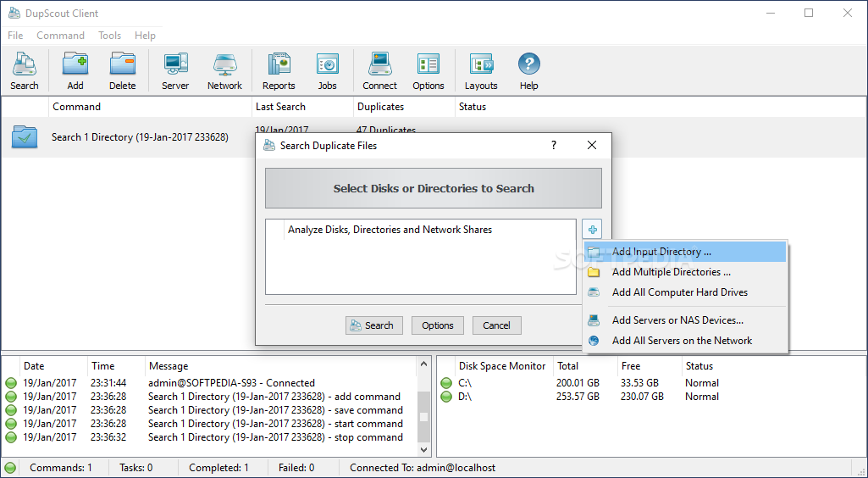Click the Command column header
Image resolution: width=868 pixels, height=478 pixels.
point(150,107)
